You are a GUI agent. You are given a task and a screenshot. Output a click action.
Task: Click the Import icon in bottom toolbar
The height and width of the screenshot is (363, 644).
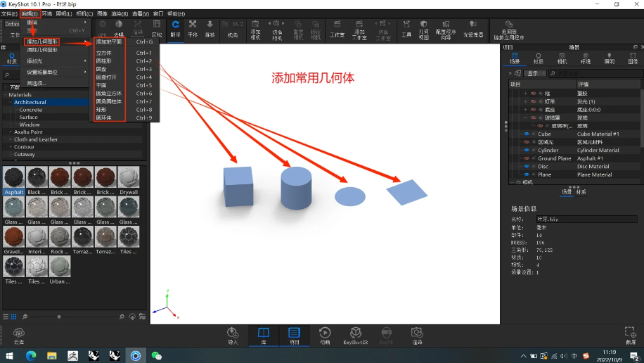coord(233,333)
